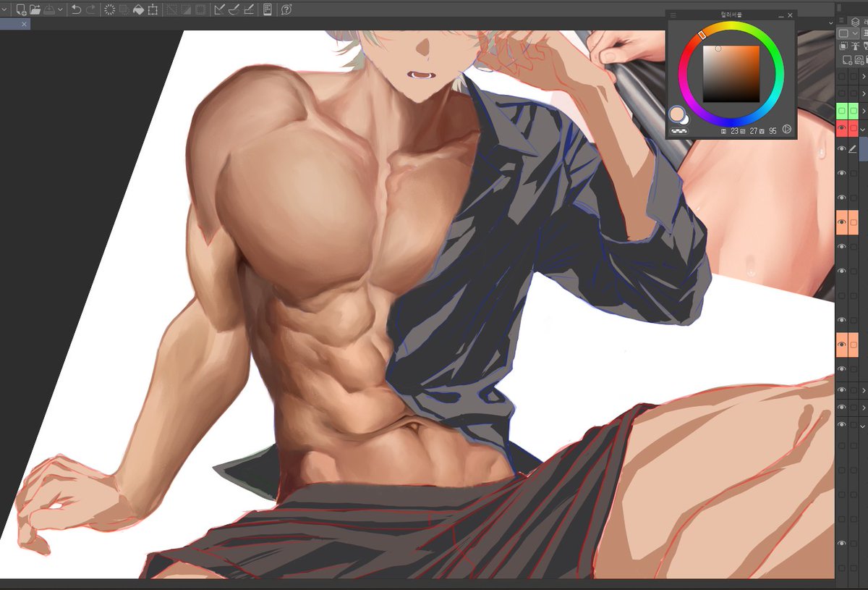Viewport: 868px width, 590px height.
Task: Open the Save options dropdown arrow
Action: click(x=59, y=9)
